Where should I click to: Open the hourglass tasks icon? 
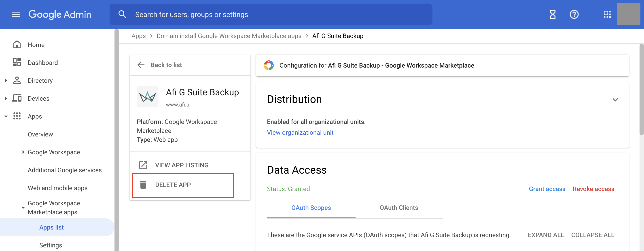tap(553, 15)
